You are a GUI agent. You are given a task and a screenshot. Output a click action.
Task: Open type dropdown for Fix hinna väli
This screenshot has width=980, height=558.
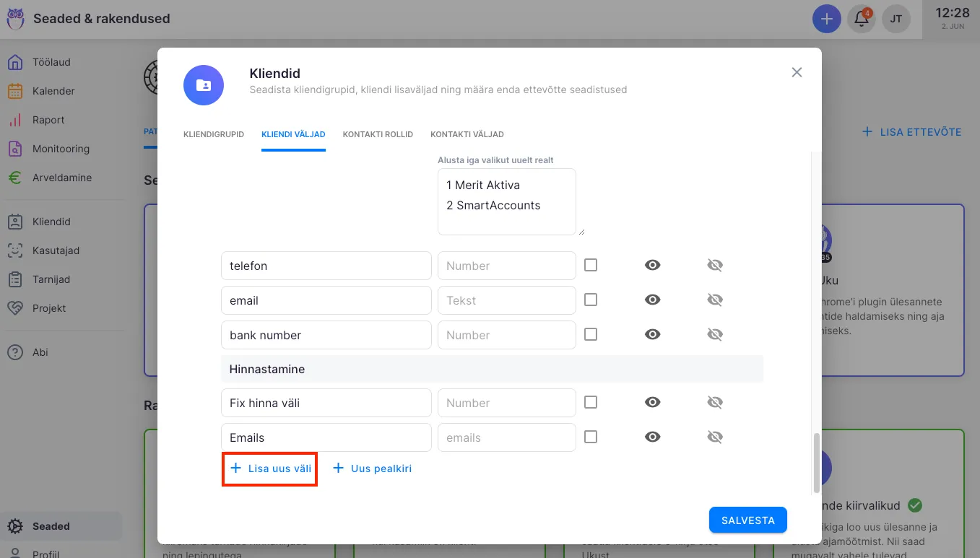pyautogui.click(x=506, y=403)
